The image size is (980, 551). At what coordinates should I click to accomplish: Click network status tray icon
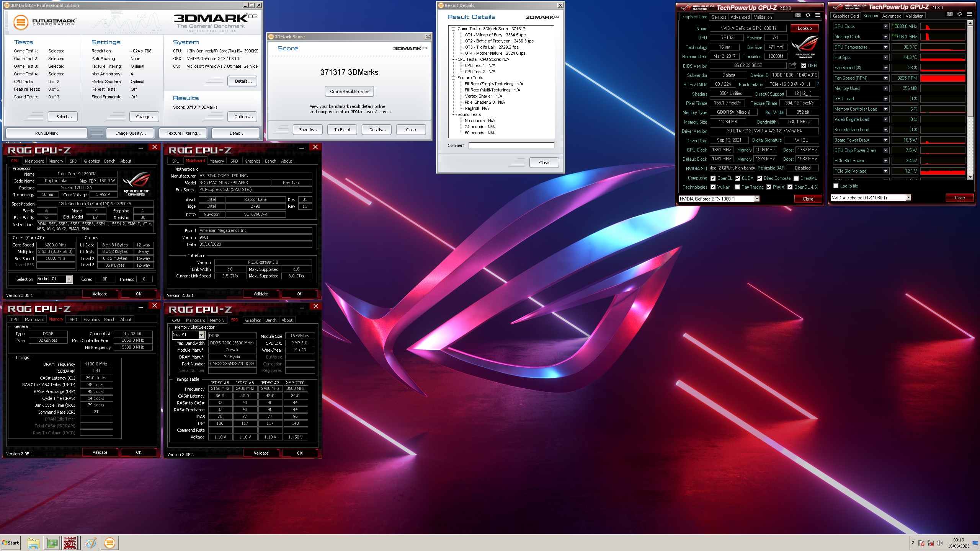point(931,543)
